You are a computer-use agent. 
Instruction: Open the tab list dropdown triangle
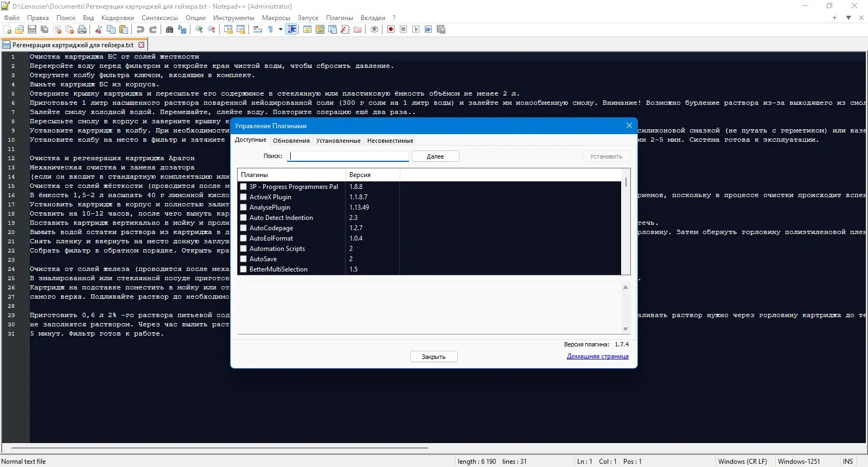pyautogui.click(x=848, y=18)
